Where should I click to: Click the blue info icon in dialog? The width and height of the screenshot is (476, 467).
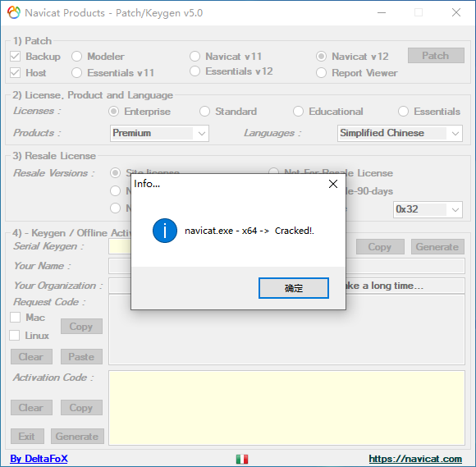click(x=165, y=231)
